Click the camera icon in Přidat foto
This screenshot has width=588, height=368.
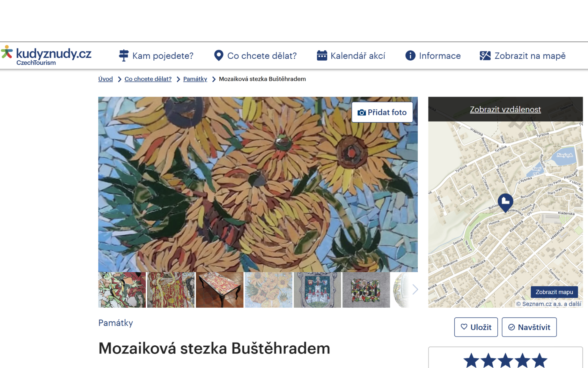pos(362,112)
